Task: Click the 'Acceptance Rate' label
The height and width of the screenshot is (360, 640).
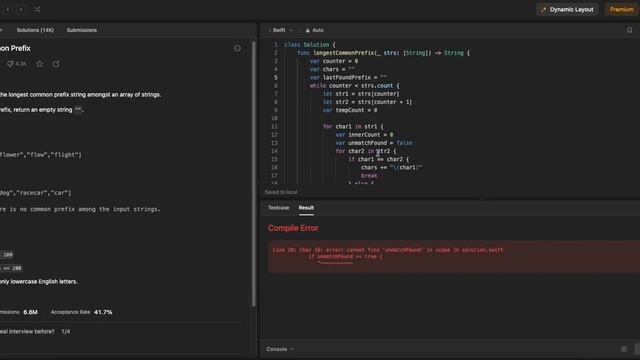Action: pyautogui.click(x=70, y=312)
